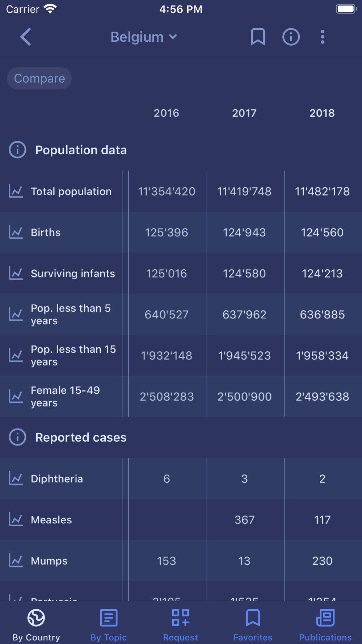Tap the 640'527 value
This screenshot has width=362, height=644.
pos(167,314)
